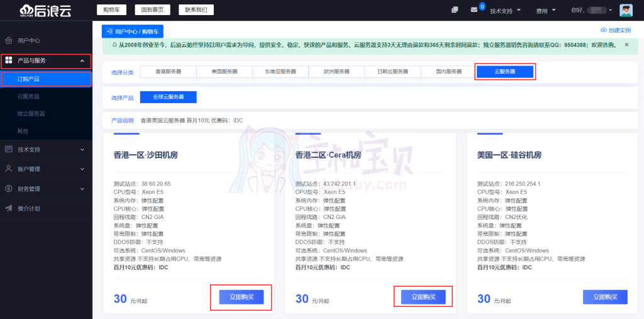Open the 技术支持 dropdown in top bar
The height and width of the screenshot is (319, 644).
tap(505, 10)
